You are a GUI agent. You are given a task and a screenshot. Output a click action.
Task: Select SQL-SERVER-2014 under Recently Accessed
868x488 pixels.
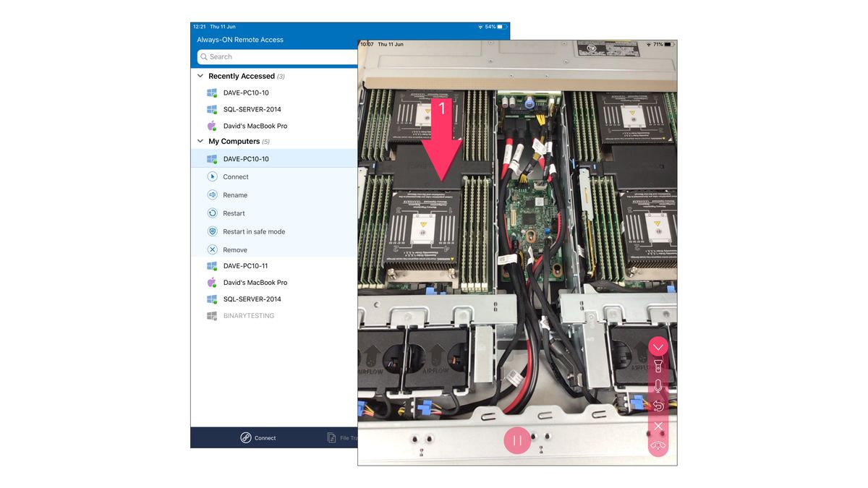(x=253, y=109)
